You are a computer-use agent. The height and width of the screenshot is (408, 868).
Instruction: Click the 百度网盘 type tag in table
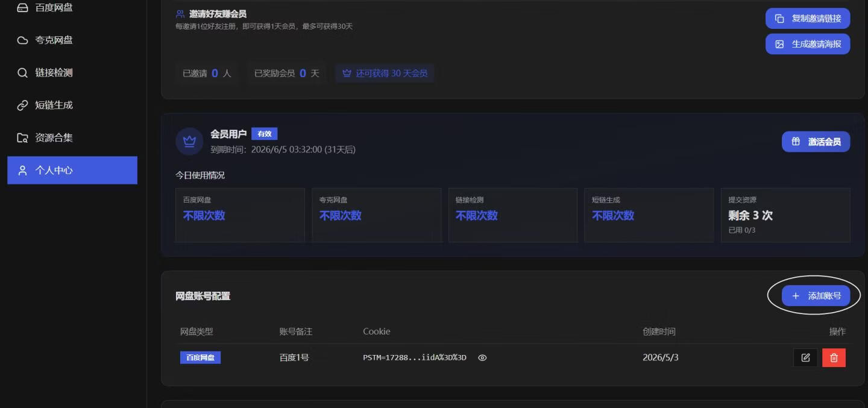pos(200,357)
